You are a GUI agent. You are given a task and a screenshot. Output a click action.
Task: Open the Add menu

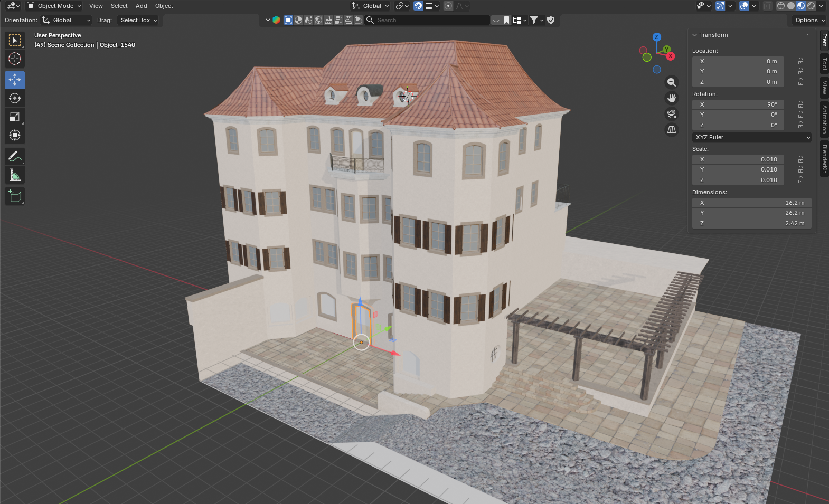[x=141, y=6]
